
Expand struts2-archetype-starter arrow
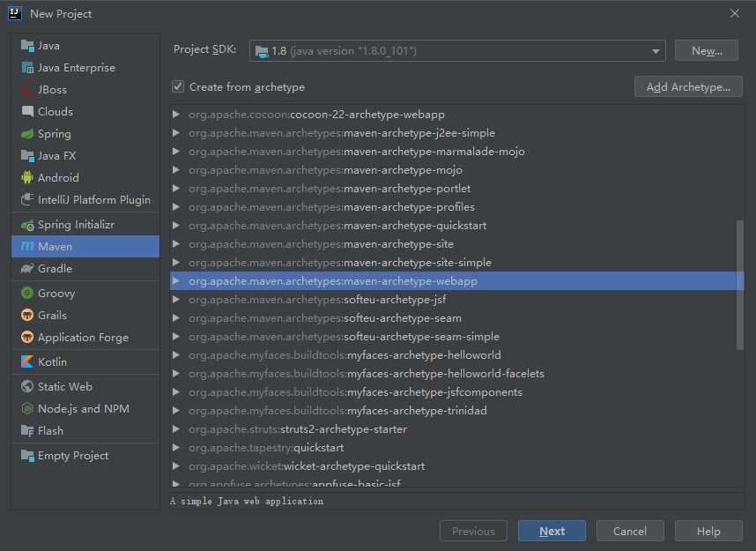pos(176,429)
